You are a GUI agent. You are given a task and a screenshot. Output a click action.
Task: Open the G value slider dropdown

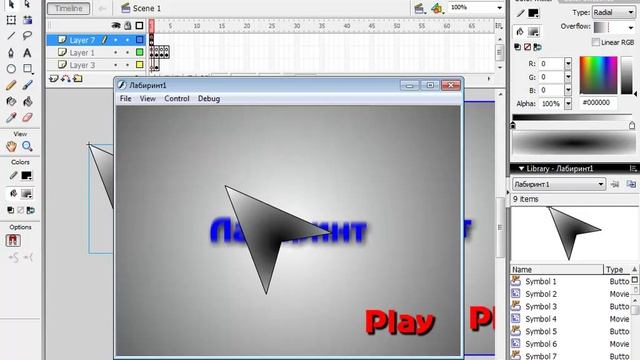coord(568,77)
